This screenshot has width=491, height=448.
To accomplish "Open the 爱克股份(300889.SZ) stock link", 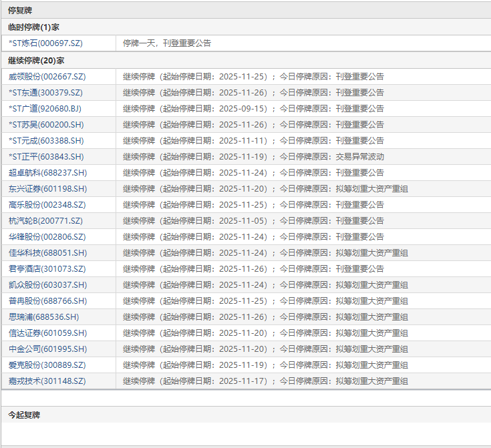I will [x=47, y=365].
